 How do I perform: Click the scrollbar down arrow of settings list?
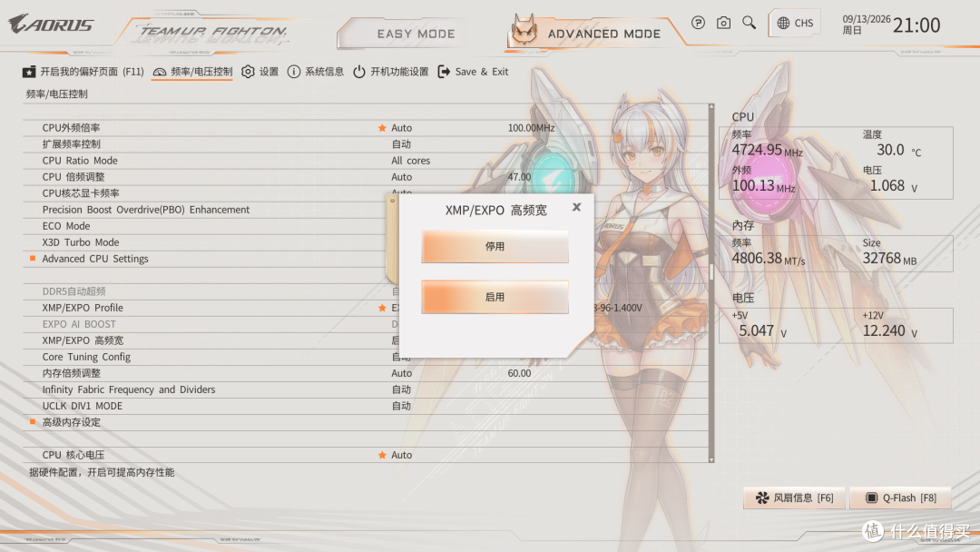pos(711,460)
